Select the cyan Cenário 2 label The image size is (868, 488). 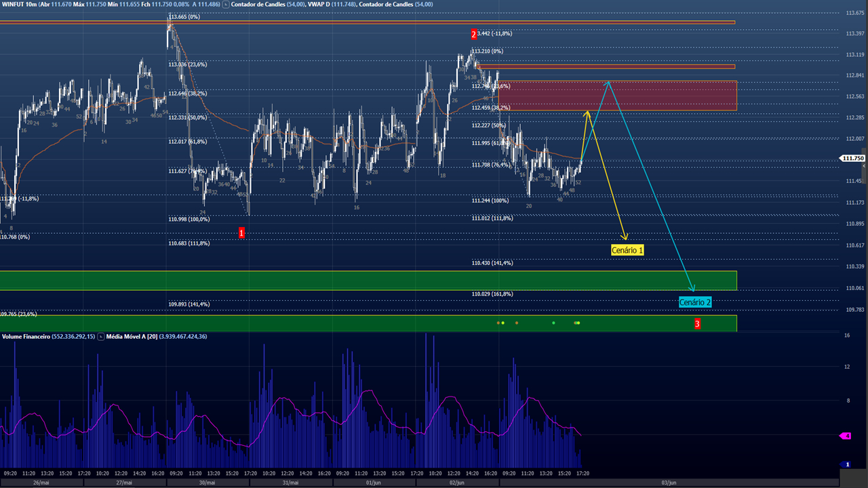tap(695, 302)
